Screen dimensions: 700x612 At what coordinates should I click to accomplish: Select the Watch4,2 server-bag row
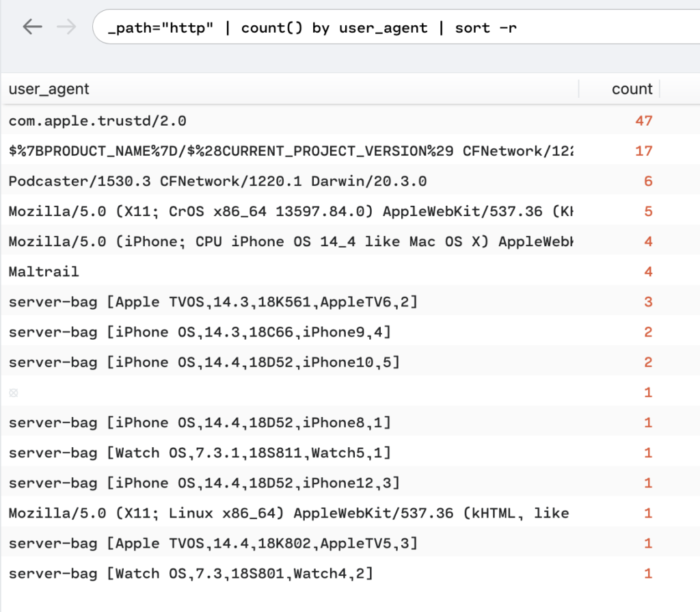[191, 573]
